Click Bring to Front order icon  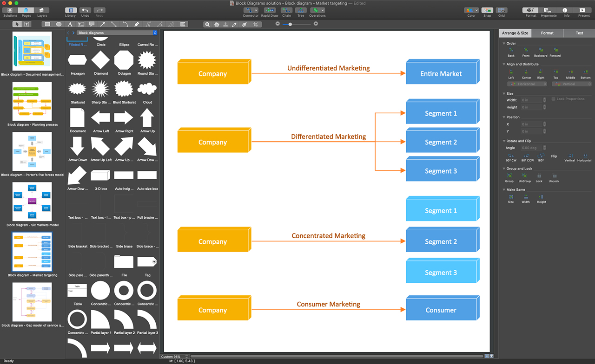526,50
